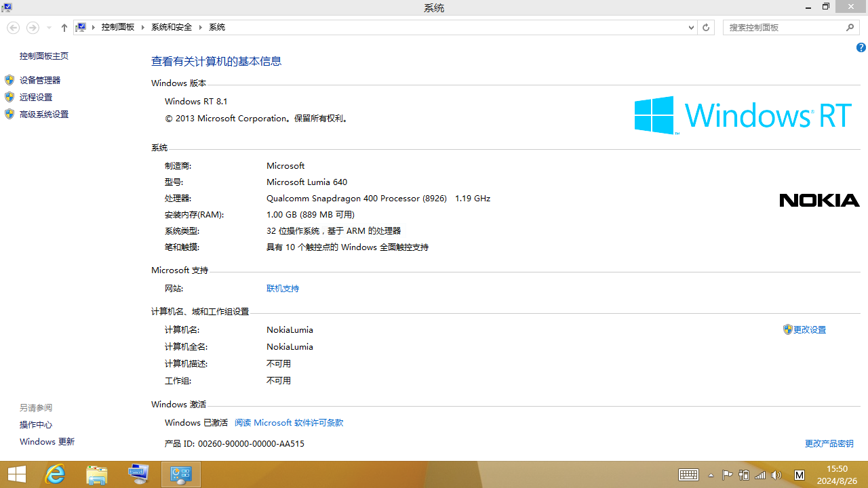The width and height of the screenshot is (868, 488).
Task: Show hidden tray icons with the arrow
Action: tap(710, 474)
